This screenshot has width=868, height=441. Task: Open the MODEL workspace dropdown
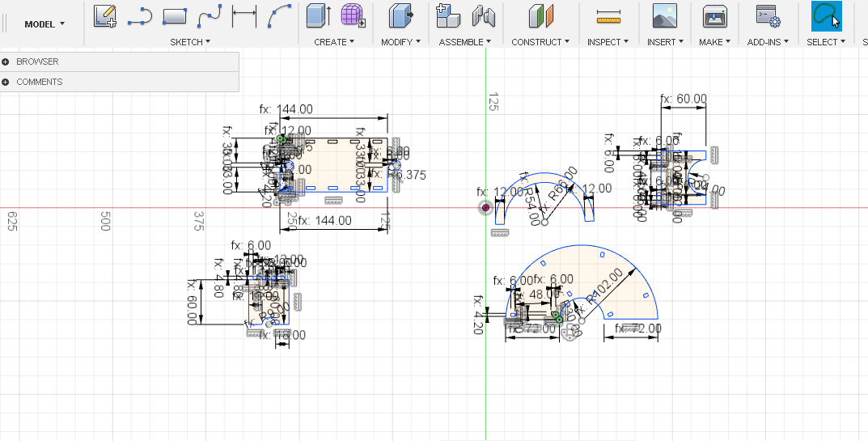tap(44, 23)
